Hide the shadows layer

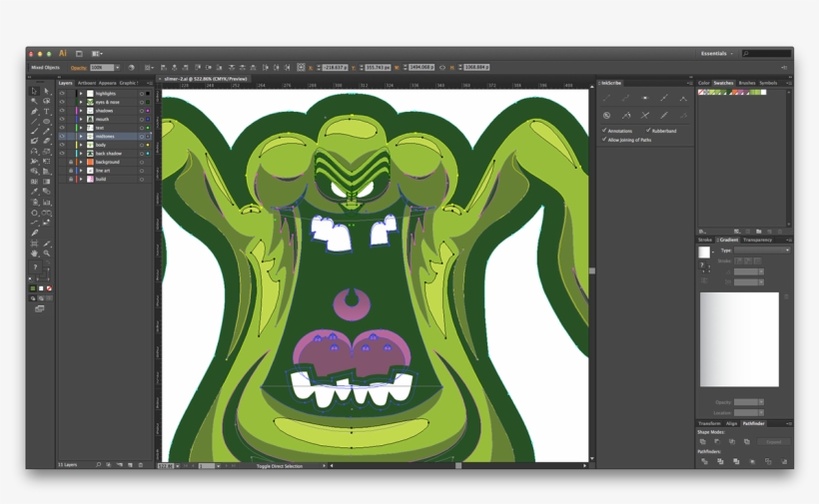tap(62, 111)
